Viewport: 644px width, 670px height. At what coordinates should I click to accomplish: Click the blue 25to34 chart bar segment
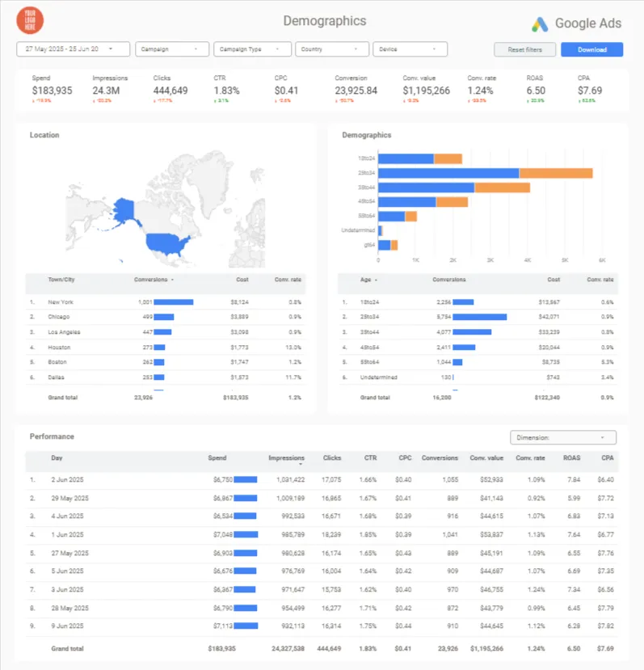448,173
